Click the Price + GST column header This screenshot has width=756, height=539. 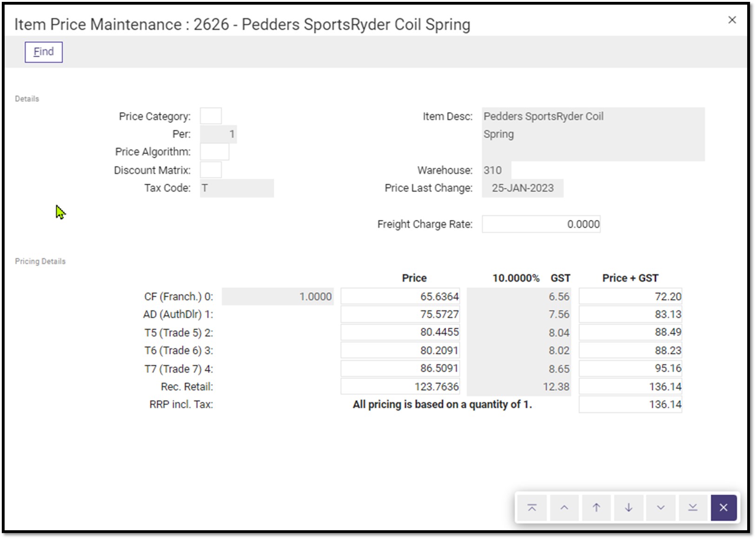click(630, 278)
